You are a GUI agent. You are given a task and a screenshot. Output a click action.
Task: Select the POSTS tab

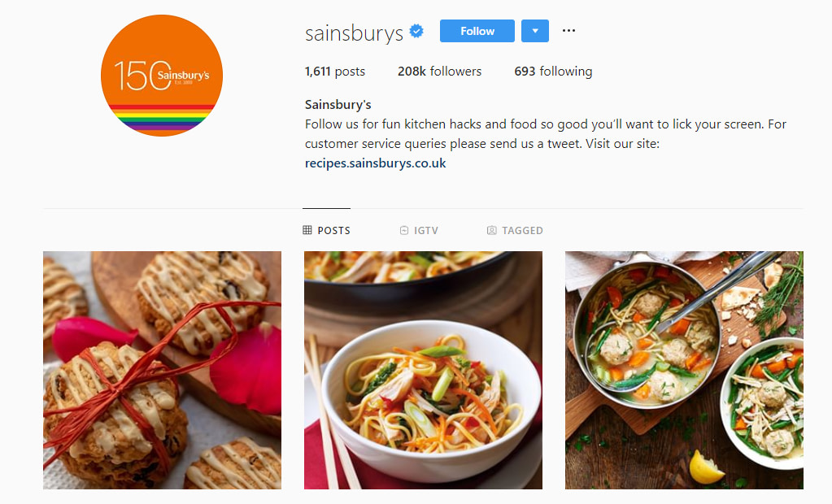[326, 230]
